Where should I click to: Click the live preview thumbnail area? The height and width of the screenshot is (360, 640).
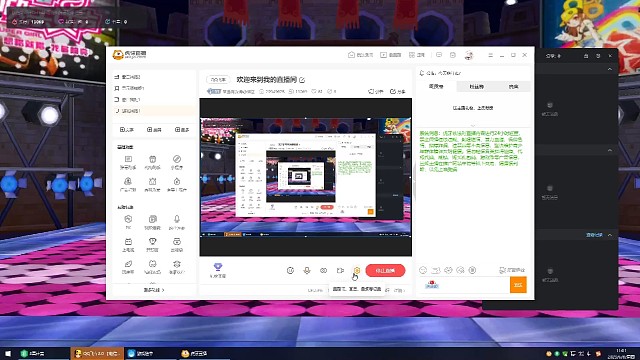(305, 177)
